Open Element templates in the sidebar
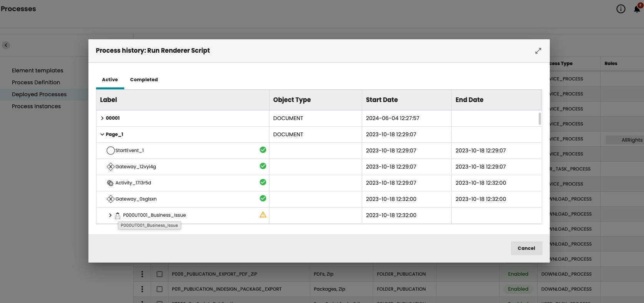 pyautogui.click(x=38, y=70)
